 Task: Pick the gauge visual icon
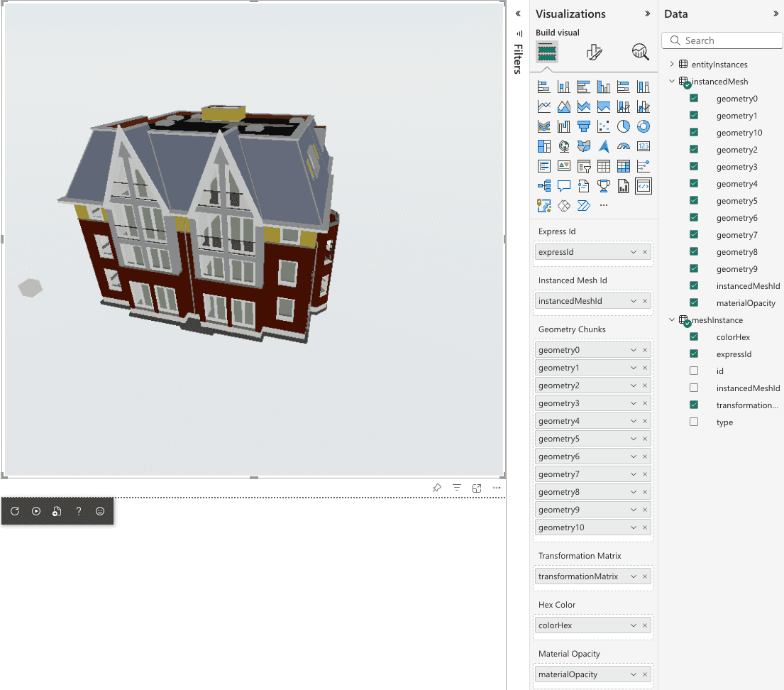click(x=624, y=146)
